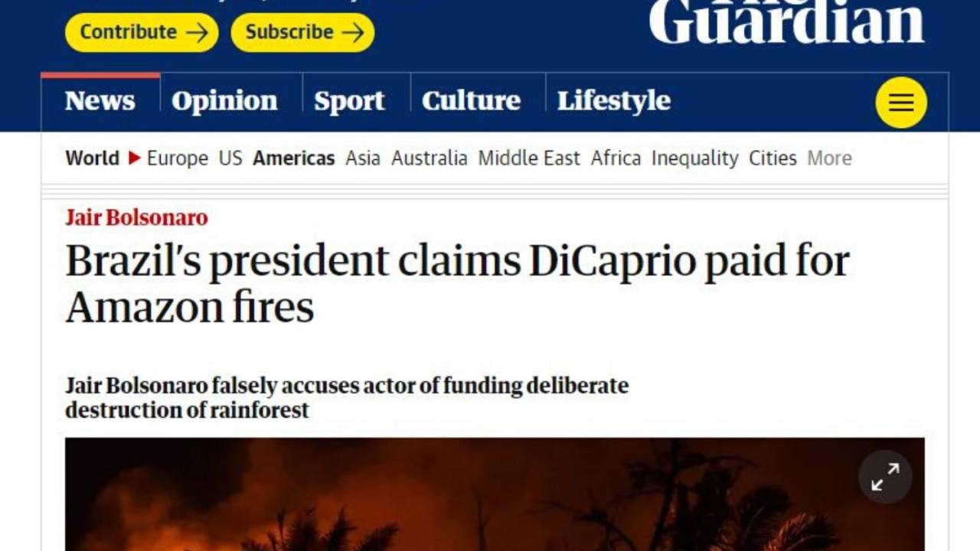Select the Americas subsection
Image resolution: width=980 pixels, height=551 pixels.
pyautogui.click(x=294, y=158)
